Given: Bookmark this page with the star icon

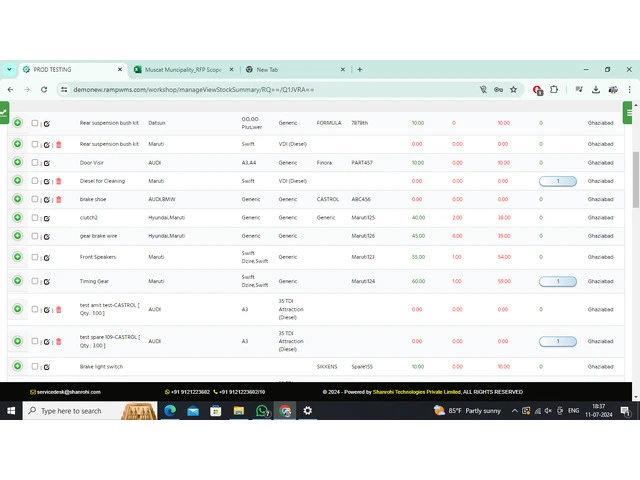Looking at the screenshot, I should pos(513,89).
